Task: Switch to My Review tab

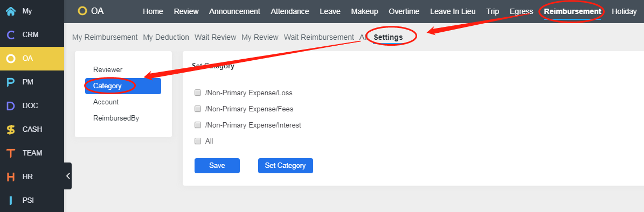Action: click(260, 37)
